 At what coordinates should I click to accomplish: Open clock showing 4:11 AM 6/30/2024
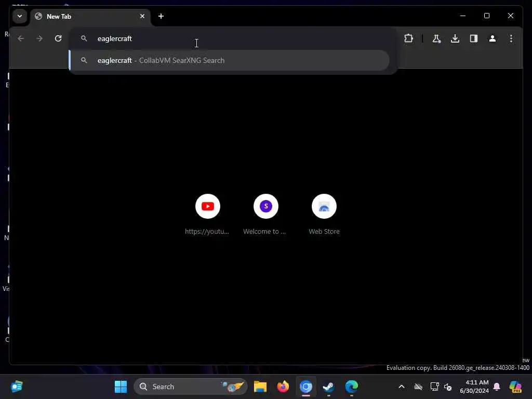pos(474,387)
